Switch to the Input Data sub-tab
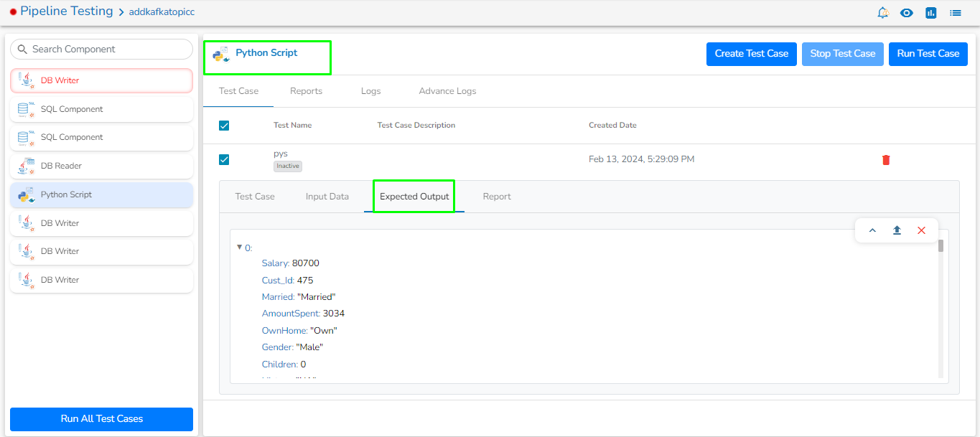 click(x=327, y=197)
